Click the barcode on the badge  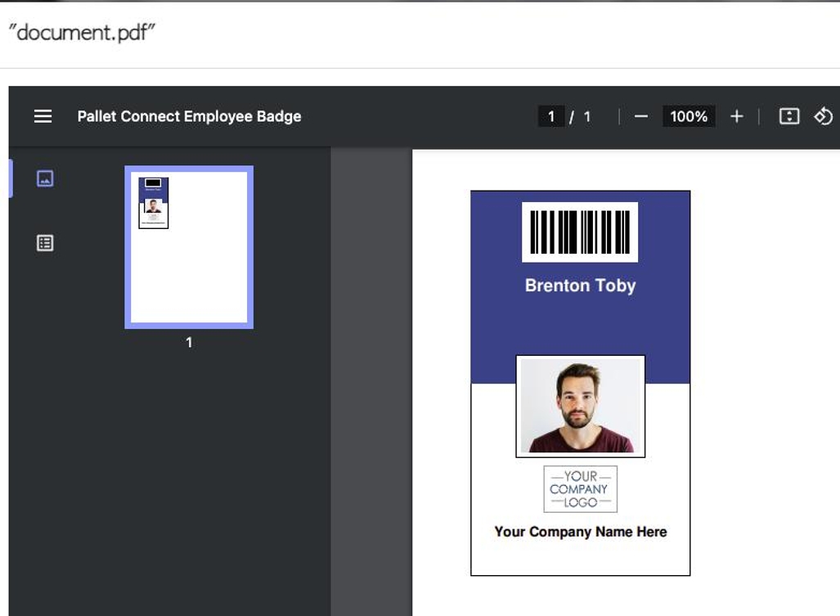coord(580,232)
